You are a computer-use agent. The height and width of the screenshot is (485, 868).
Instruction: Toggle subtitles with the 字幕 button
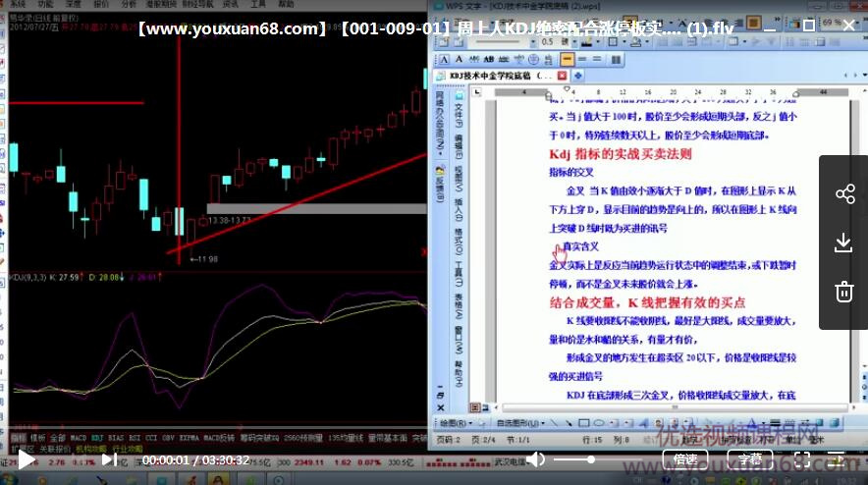coord(750,458)
